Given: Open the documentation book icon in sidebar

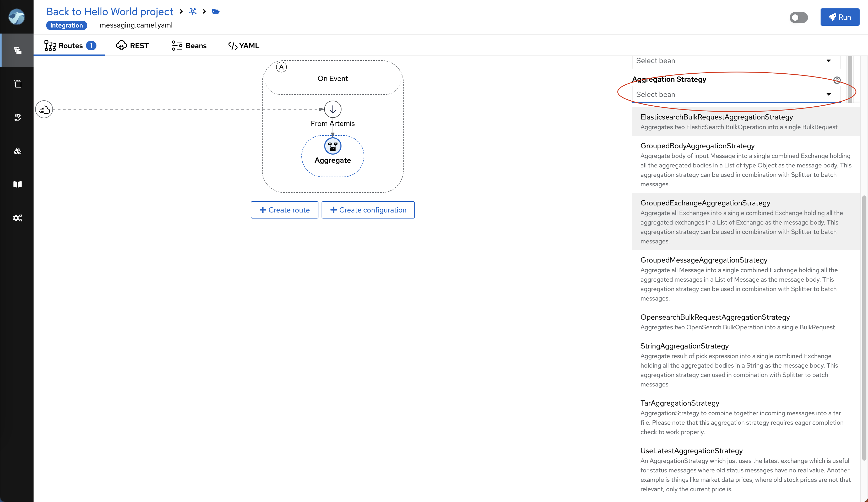Looking at the screenshot, I should (17, 184).
